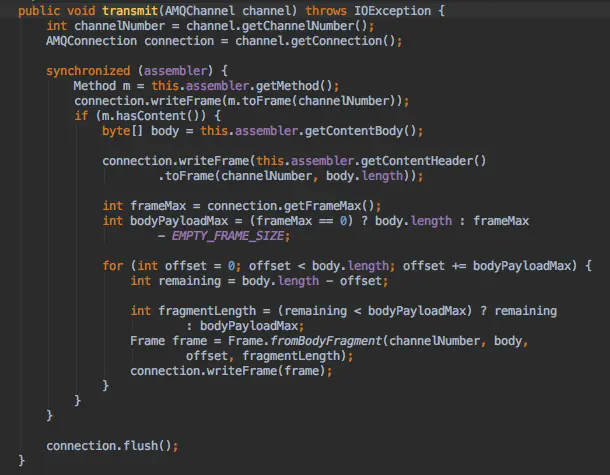Click the "fragmentLength" variable declaration
Image resolution: width=610 pixels, height=475 pixels.
207,311
